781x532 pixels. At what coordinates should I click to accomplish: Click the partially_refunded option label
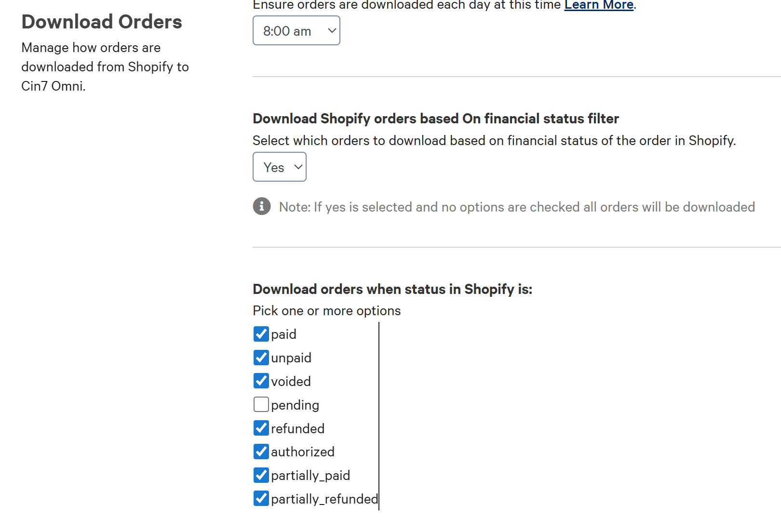[324, 499]
